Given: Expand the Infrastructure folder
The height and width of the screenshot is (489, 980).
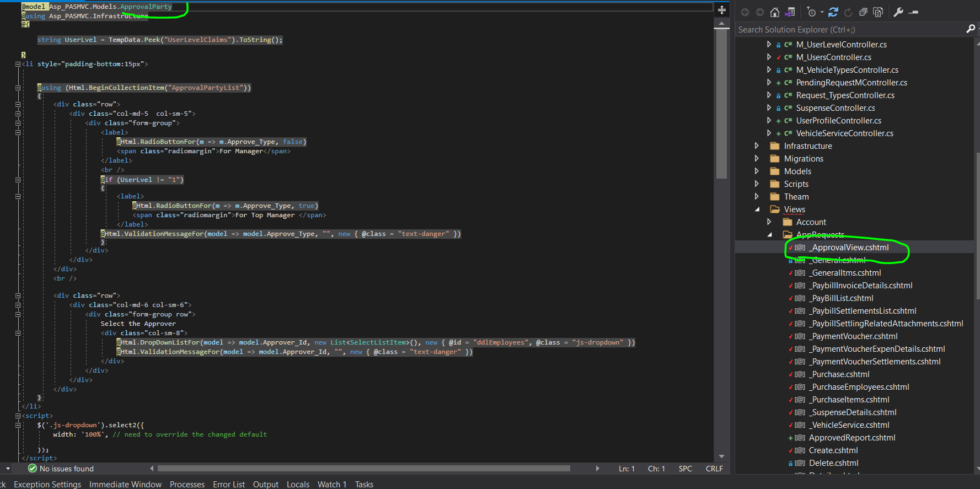Looking at the screenshot, I should [757, 146].
